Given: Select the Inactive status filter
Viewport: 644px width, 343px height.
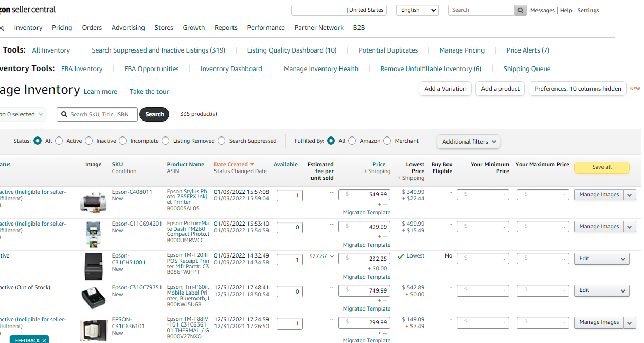Looking at the screenshot, I should coord(89,141).
